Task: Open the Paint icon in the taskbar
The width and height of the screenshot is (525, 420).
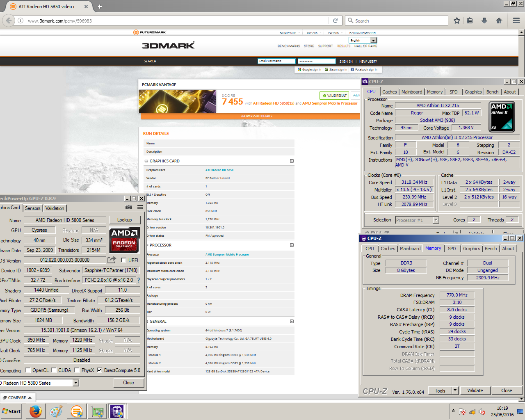Action: (x=56, y=411)
